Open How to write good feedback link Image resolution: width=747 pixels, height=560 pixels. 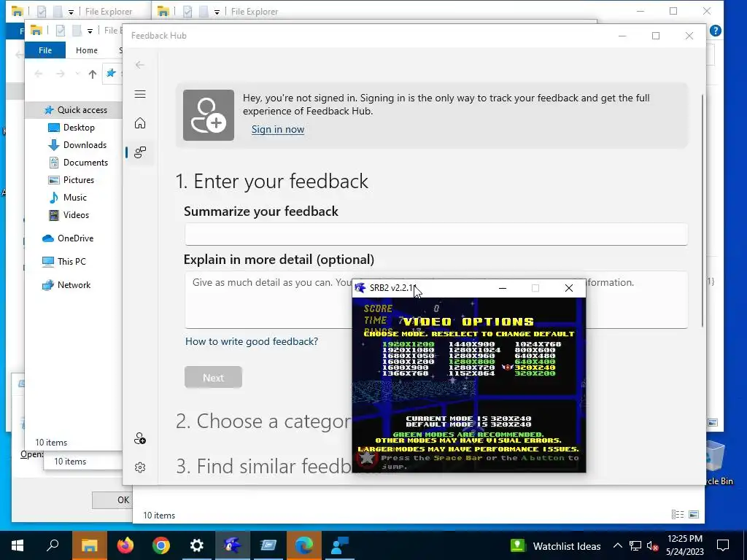pos(252,341)
